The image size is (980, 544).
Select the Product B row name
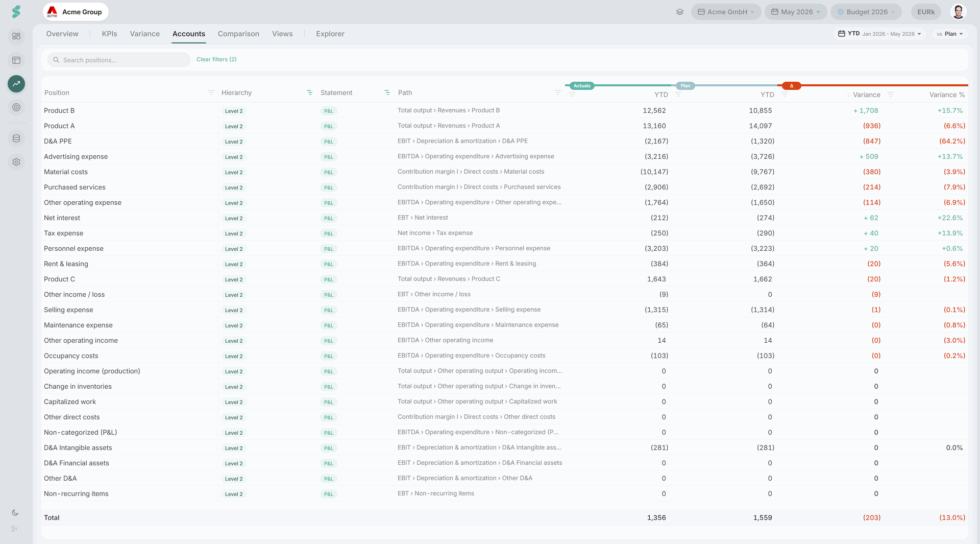(x=59, y=110)
